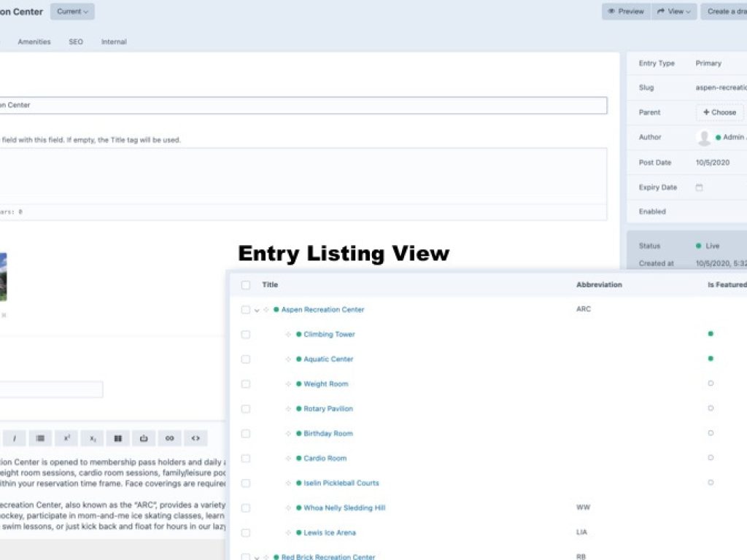Toggle italic formatting in the editor toolbar
This screenshot has width=747, height=560.
coord(14,438)
